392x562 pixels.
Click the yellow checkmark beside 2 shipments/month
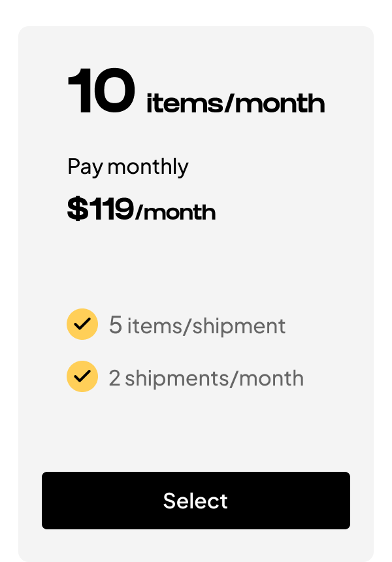[x=82, y=376]
